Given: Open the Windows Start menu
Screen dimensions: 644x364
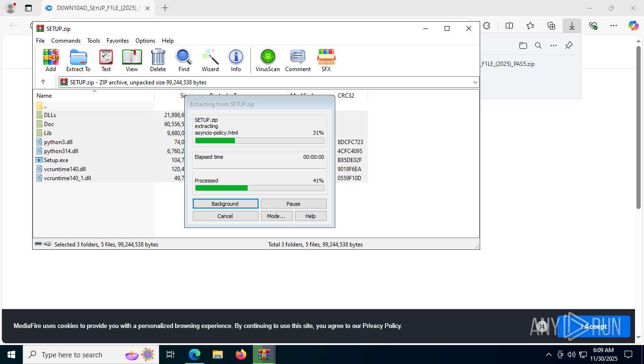Looking at the screenshot, I should 11,355.
